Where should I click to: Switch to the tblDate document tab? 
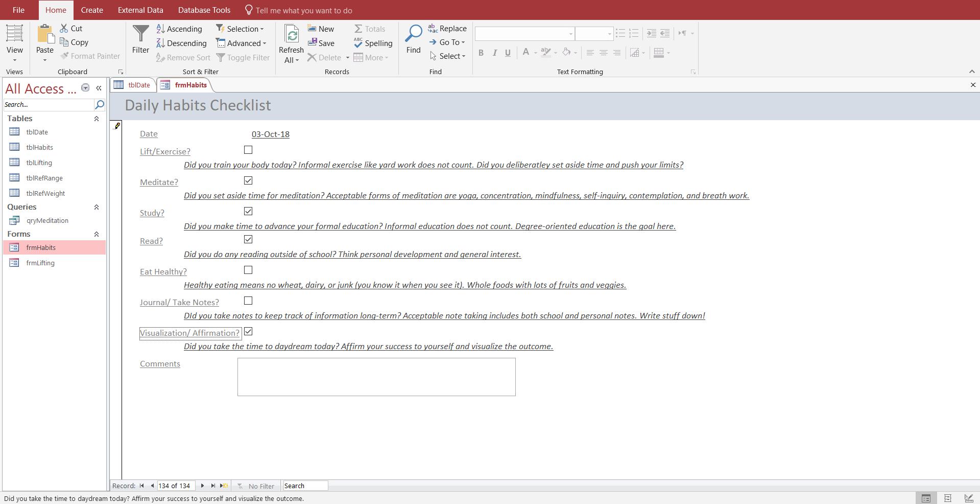[x=133, y=85]
